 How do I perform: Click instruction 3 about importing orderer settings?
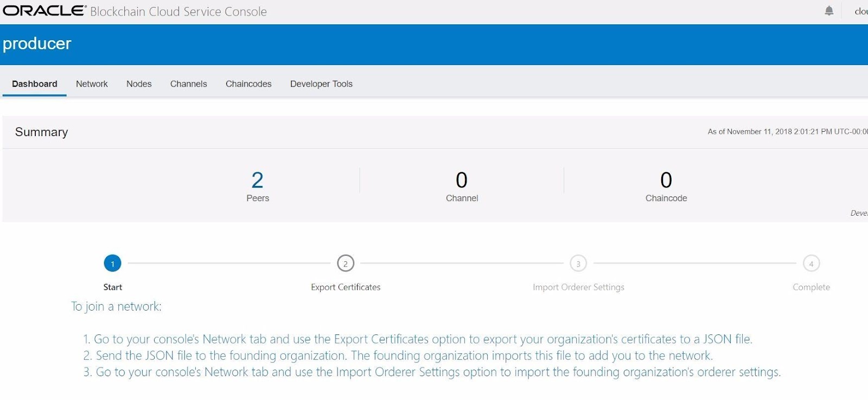(432, 372)
